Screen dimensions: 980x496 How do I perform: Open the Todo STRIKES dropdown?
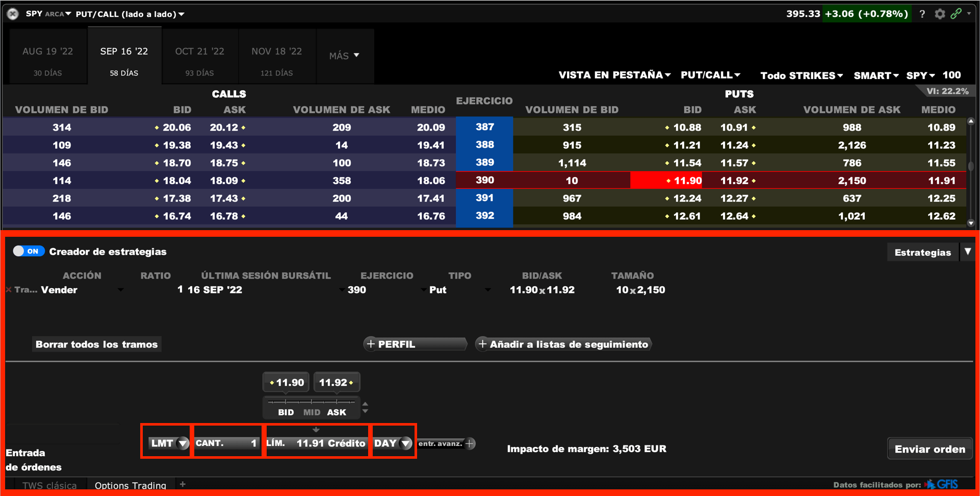point(802,76)
